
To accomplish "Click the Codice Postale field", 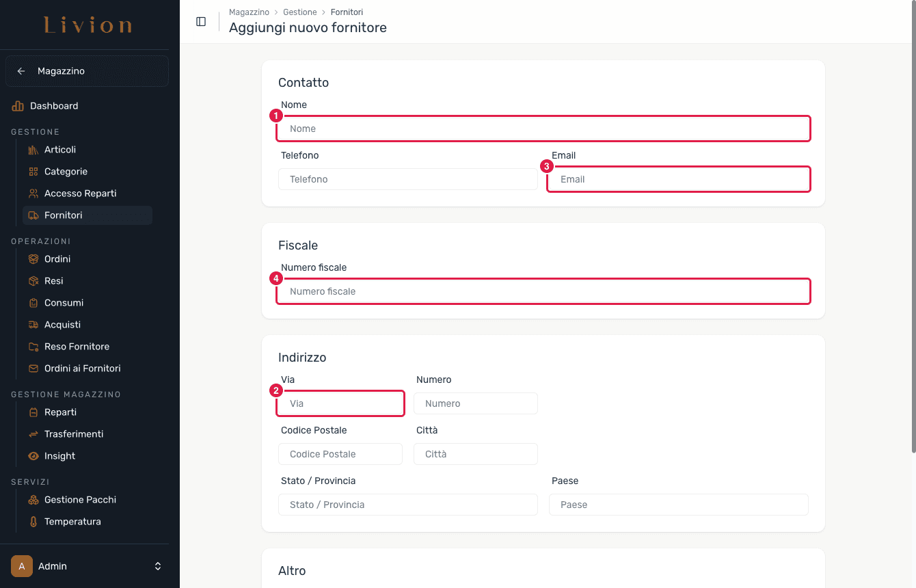I will click(340, 454).
